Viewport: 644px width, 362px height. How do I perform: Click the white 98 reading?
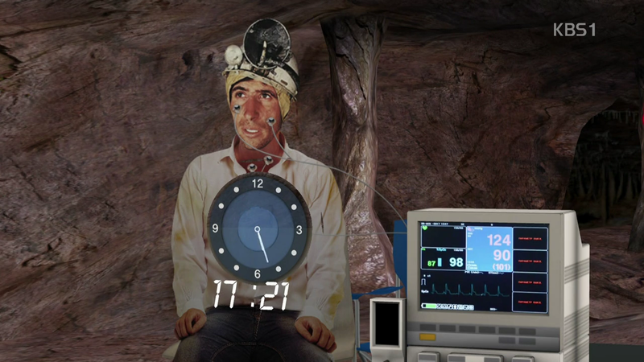pyautogui.click(x=456, y=262)
